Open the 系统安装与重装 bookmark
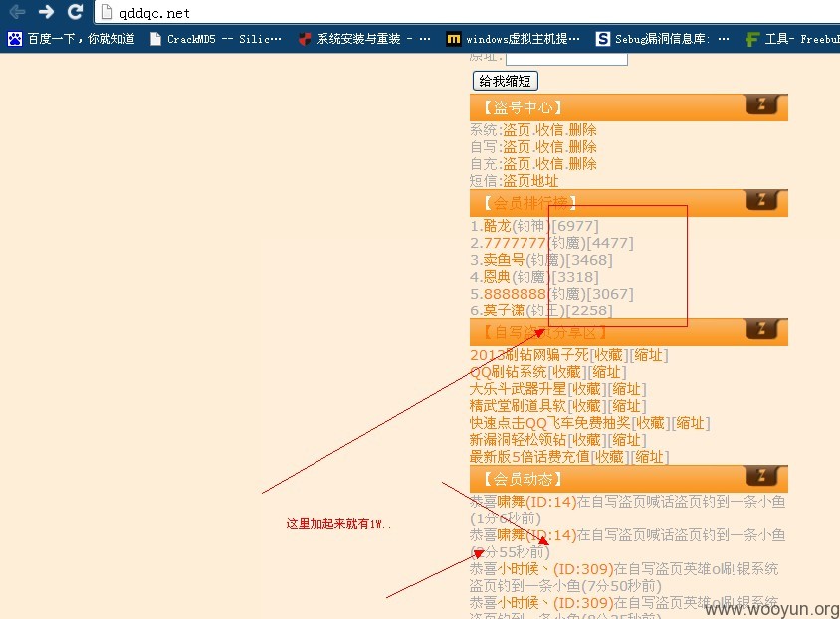 point(364,39)
